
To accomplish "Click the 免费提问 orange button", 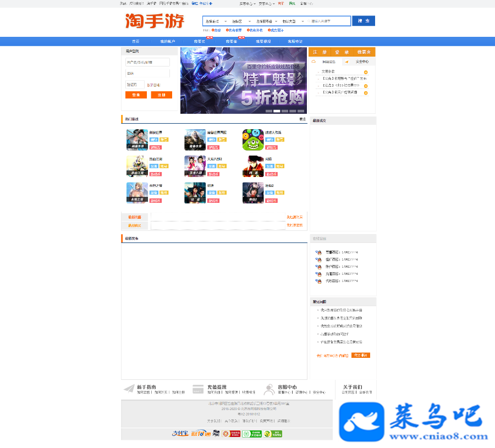I will pos(360,355).
